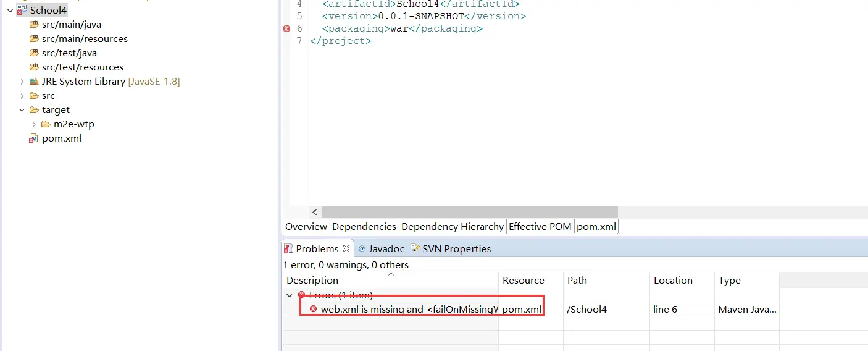Click the src/main/java package folder icon
Viewport: 868px width, 351px height.
pyautogui.click(x=34, y=25)
